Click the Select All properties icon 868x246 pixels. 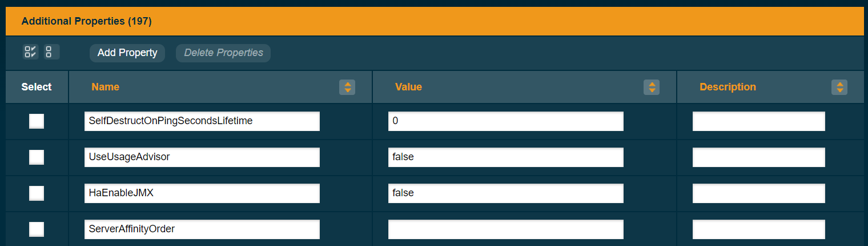(30, 53)
